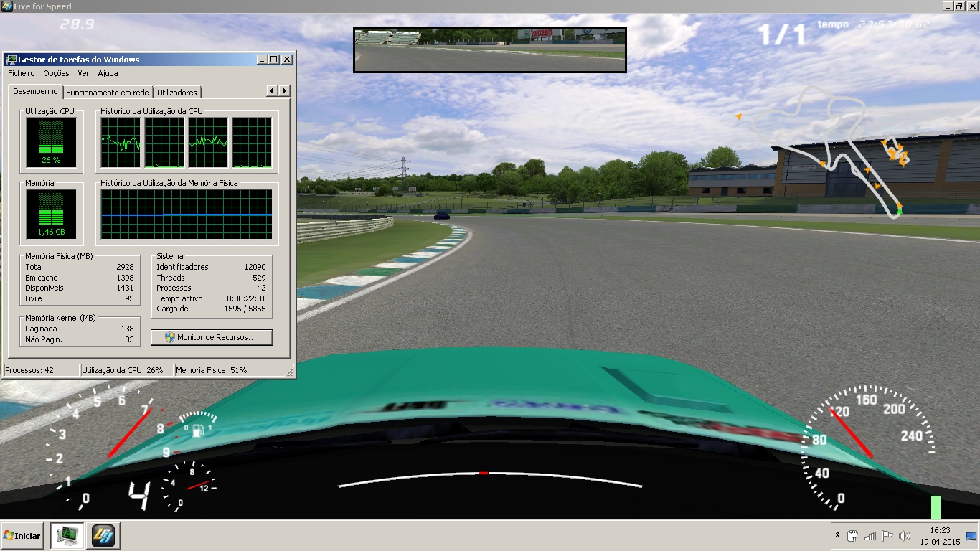Open Monitor de Recursos
This screenshot has height=551, width=980.
point(212,337)
